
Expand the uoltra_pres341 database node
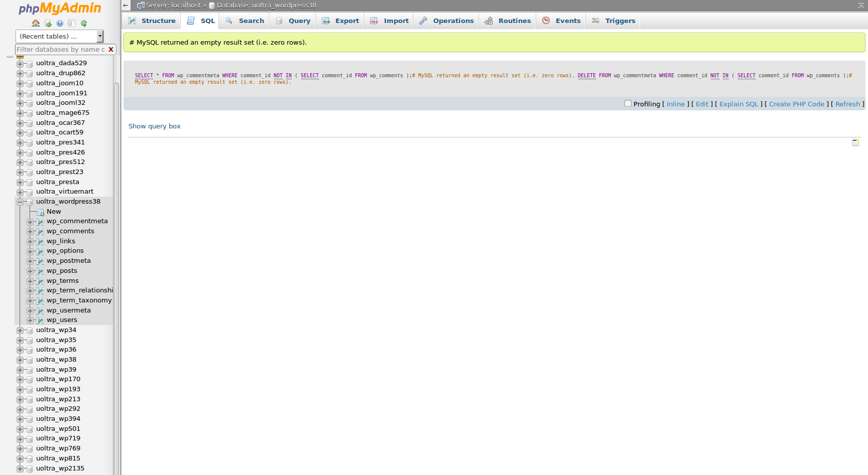pos(20,143)
